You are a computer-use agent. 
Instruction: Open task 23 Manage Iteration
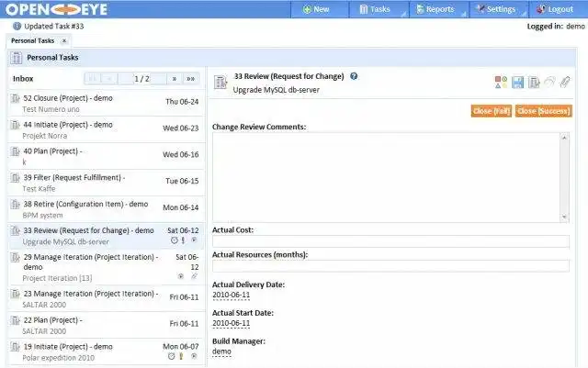click(x=107, y=298)
